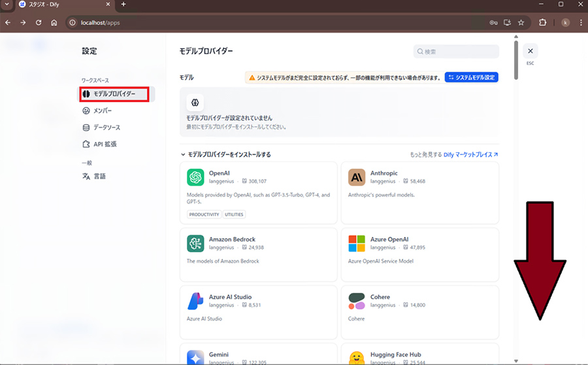588x365 pixels.
Task: Go to the 言語 settings item
Action: 99,176
